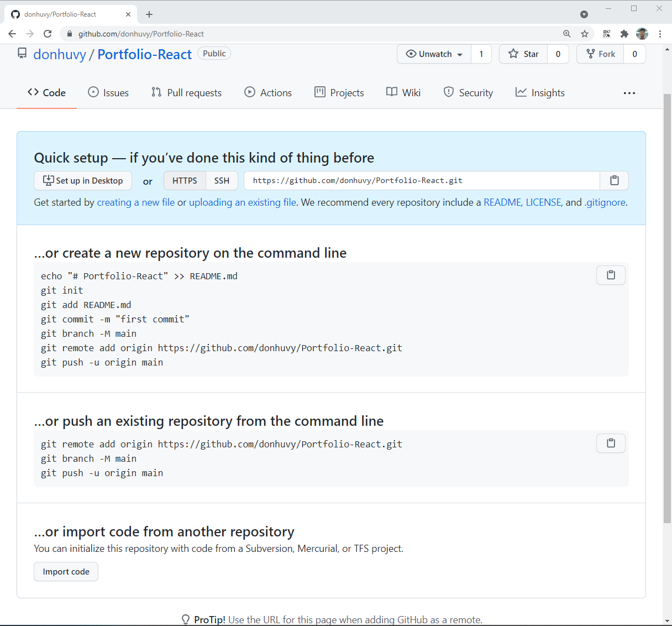This screenshot has height=626, width=672.
Task: Click the 'git add README.md' line
Action: (x=86, y=305)
